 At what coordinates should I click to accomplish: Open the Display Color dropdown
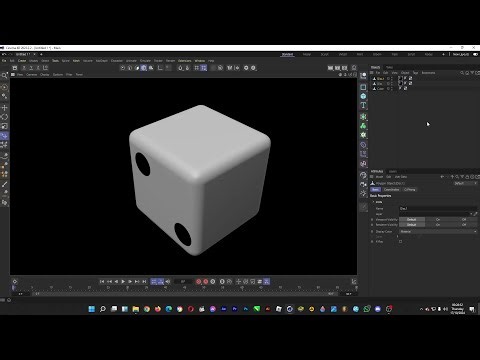pyautogui.click(x=438, y=232)
